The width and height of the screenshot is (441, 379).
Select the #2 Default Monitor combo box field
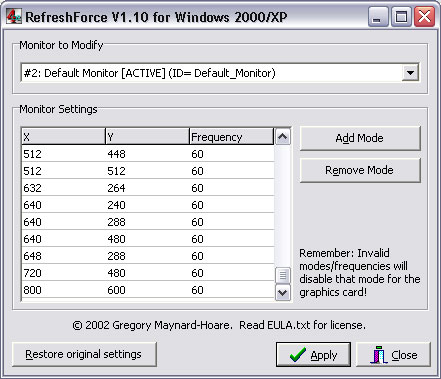pyautogui.click(x=220, y=73)
